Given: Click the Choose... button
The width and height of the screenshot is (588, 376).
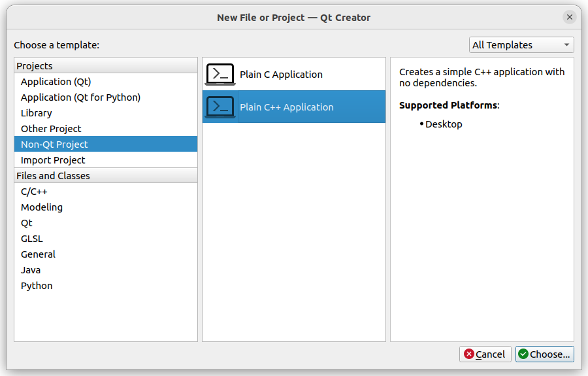Looking at the screenshot, I should pos(544,354).
